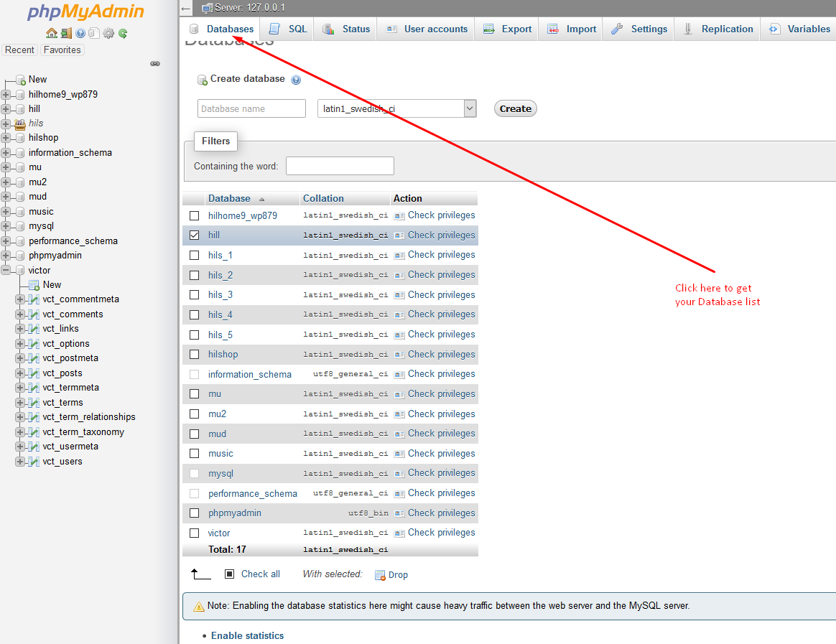
Task: Click the Home icon under phpMyAdmin logo
Action: pyautogui.click(x=51, y=33)
